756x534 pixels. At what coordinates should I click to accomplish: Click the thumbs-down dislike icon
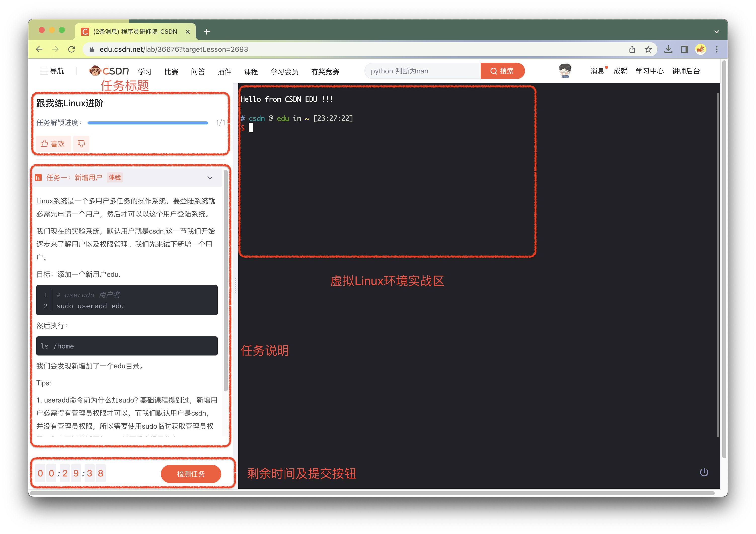pyautogui.click(x=81, y=144)
